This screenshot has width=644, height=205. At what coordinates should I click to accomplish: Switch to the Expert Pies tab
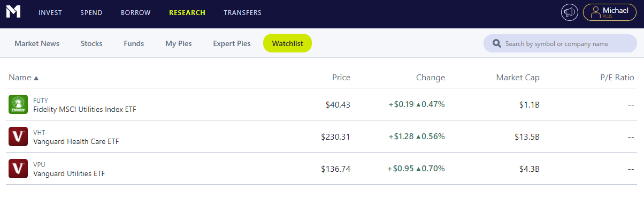click(232, 43)
